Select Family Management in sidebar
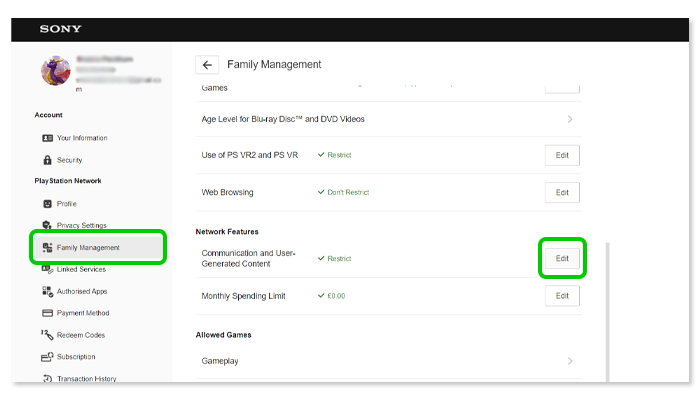The height and width of the screenshot is (400, 700). 98,247
